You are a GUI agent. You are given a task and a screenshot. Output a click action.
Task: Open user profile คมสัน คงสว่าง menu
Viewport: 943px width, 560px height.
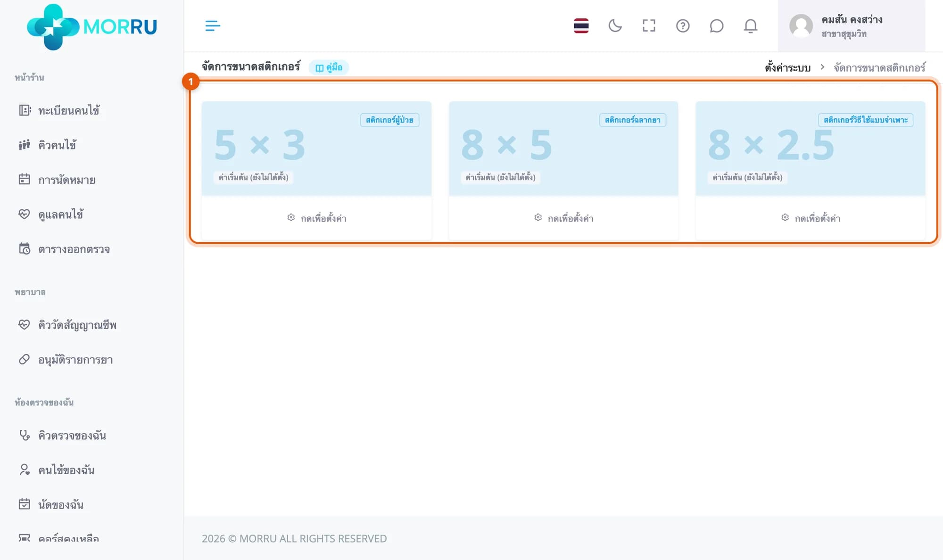click(851, 26)
